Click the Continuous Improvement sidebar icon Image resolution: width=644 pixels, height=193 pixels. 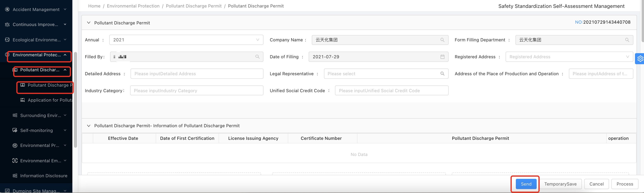click(7, 24)
